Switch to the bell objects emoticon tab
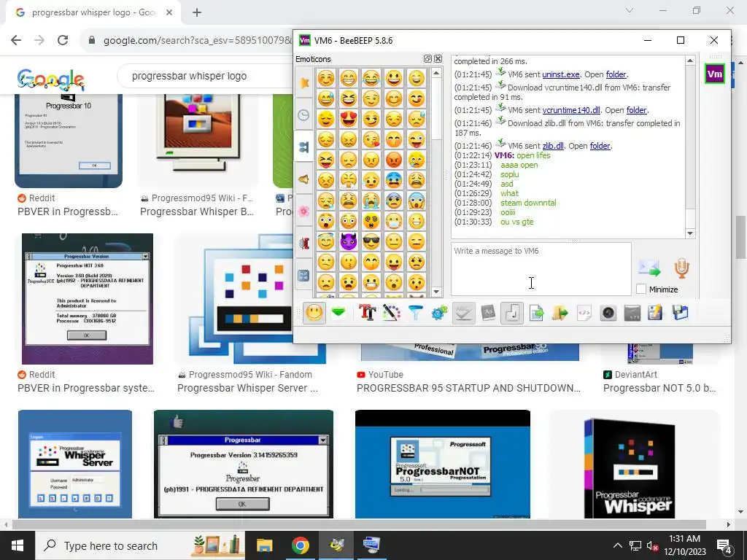The image size is (747, 560). point(304,179)
